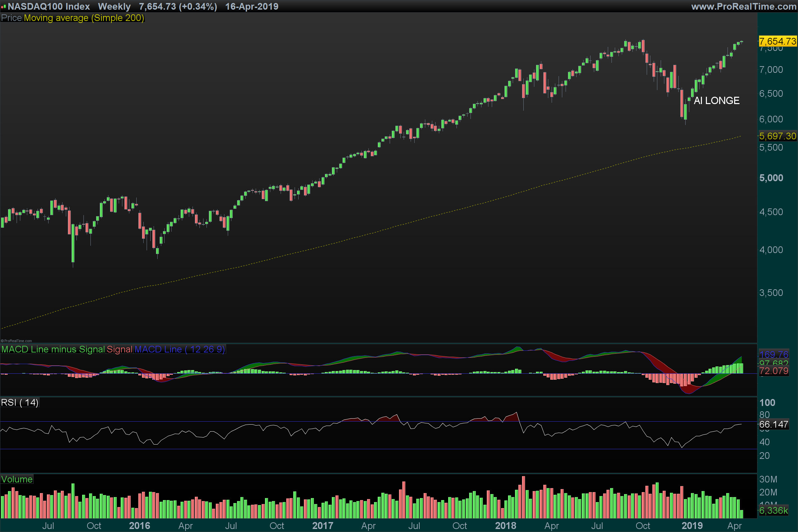Click the Weekly timeframe text in title
This screenshot has width=798, height=532.
[x=114, y=6]
